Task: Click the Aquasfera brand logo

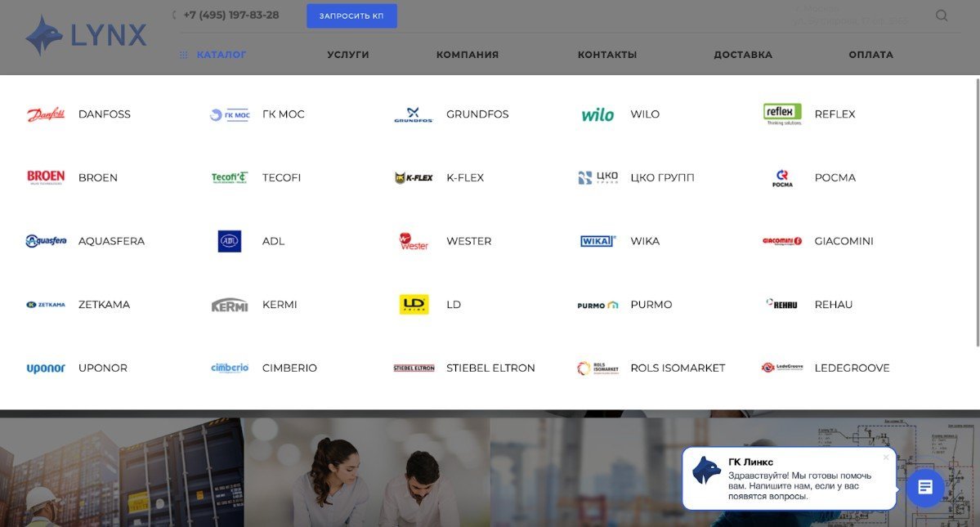Action: coord(46,241)
